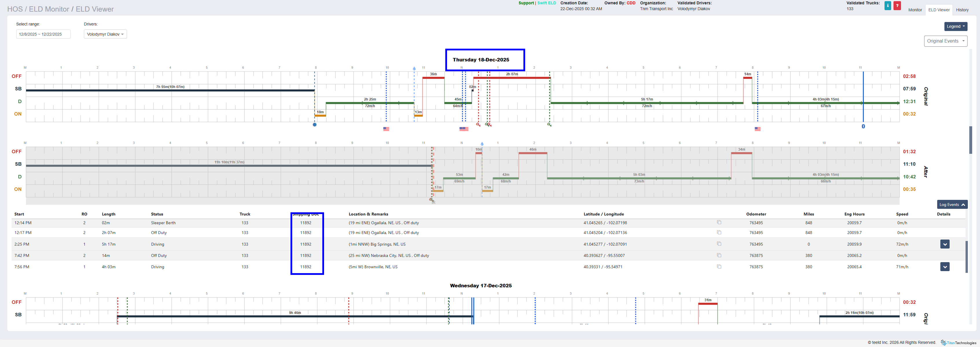Copy coordinates for the 12:14 PM row

pyautogui.click(x=719, y=222)
